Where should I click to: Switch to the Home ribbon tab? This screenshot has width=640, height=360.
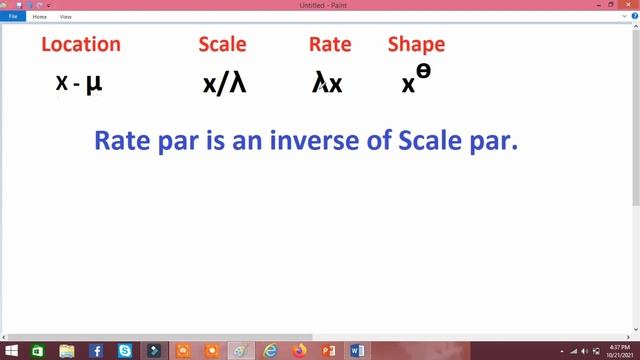coord(40,17)
